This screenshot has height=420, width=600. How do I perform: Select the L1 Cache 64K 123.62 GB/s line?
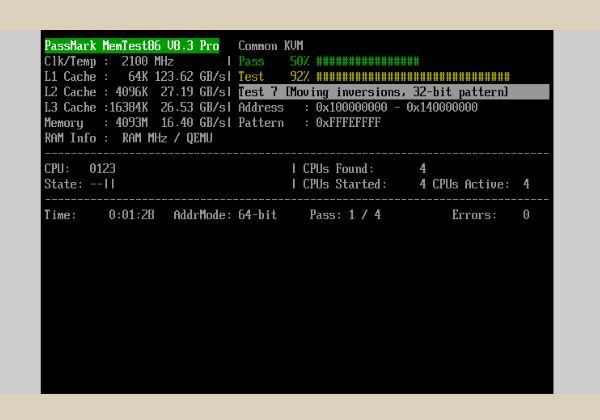135,77
